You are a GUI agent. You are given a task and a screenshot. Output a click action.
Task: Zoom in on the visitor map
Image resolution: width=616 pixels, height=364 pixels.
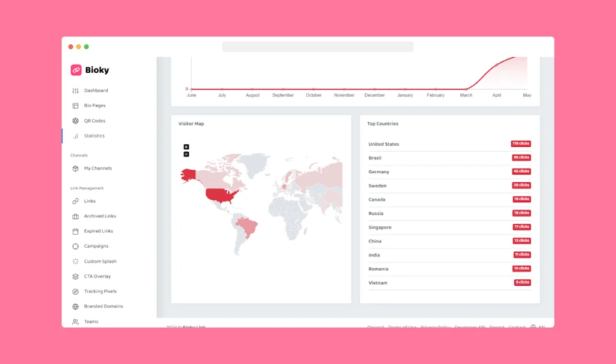pos(186,146)
